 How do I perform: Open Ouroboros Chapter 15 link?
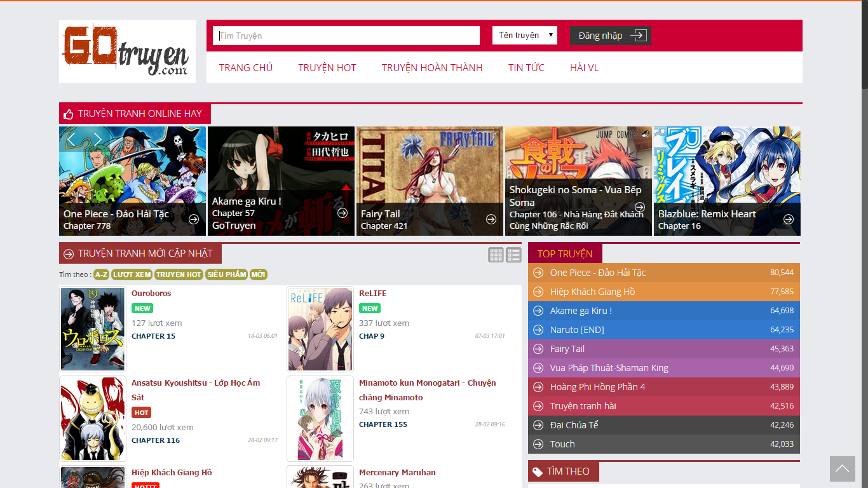tap(153, 336)
